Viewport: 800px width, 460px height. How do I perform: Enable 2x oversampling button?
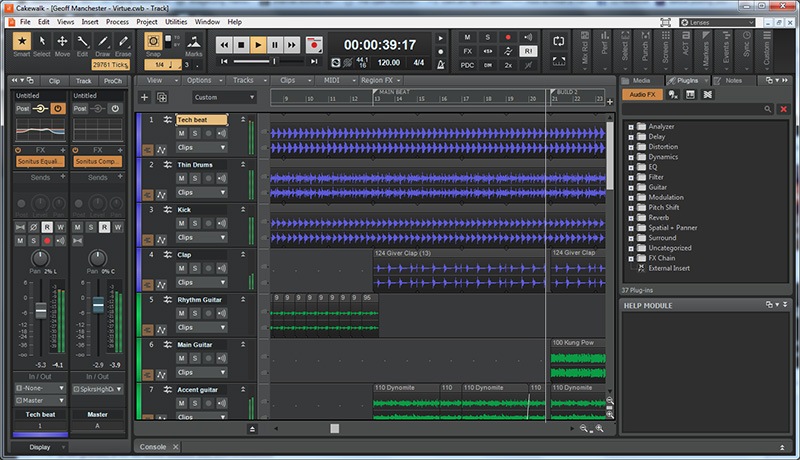coord(508,65)
